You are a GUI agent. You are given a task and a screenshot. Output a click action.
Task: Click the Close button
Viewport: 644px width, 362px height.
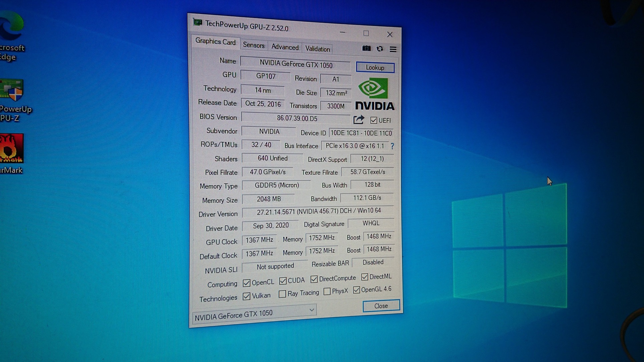pyautogui.click(x=381, y=306)
